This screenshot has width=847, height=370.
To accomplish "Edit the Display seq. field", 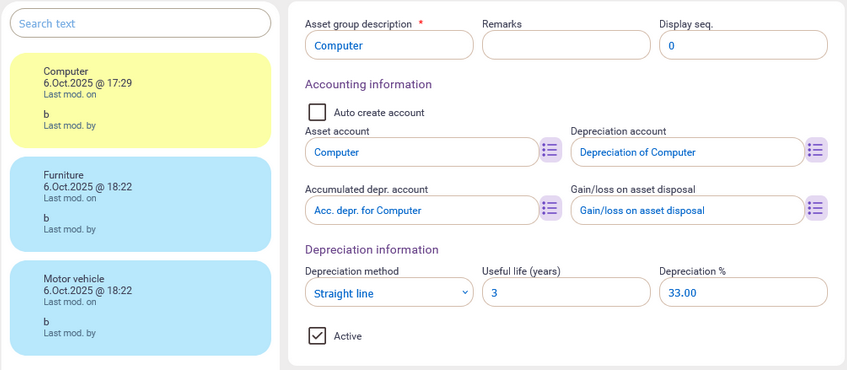I will 743,45.
